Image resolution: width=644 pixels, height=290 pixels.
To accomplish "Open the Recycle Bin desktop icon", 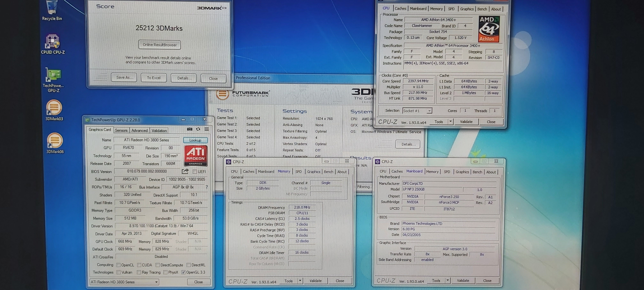I will coord(52,10).
